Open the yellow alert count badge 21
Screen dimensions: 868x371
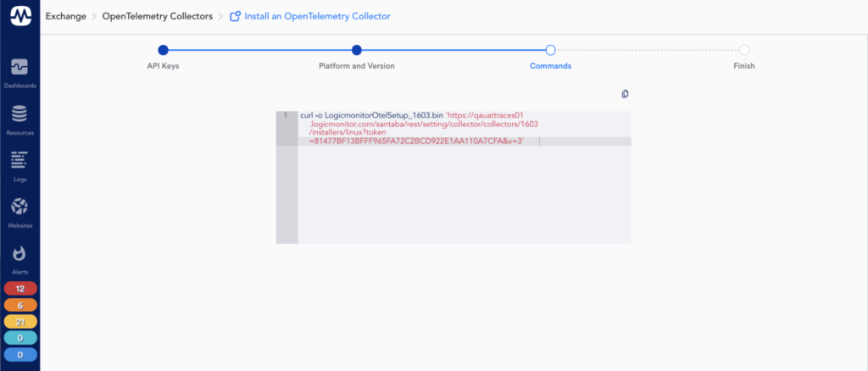point(20,322)
